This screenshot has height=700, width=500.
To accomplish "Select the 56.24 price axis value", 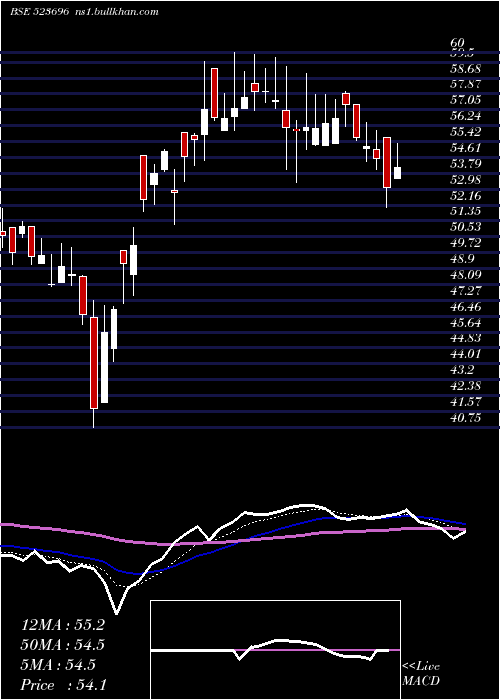I will click(x=466, y=116).
